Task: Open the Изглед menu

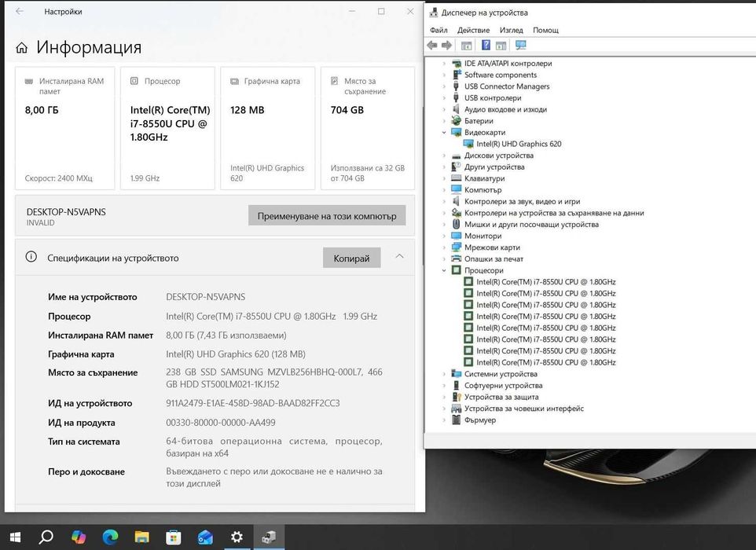Action: [511, 30]
